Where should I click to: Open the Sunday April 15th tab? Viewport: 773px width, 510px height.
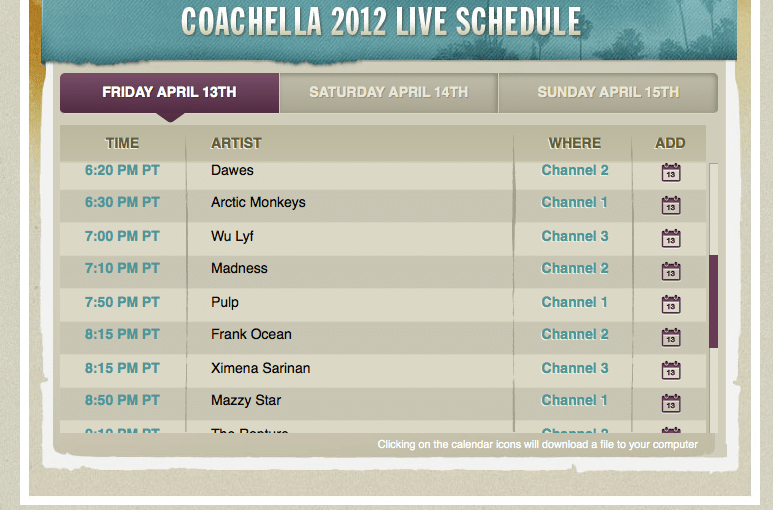point(608,93)
